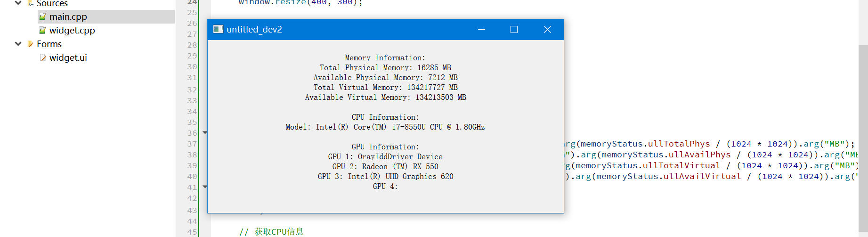Viewport: 868px width, 237px height.
Task: Click line number 45 in editor gutter
Action: [192, 232]
